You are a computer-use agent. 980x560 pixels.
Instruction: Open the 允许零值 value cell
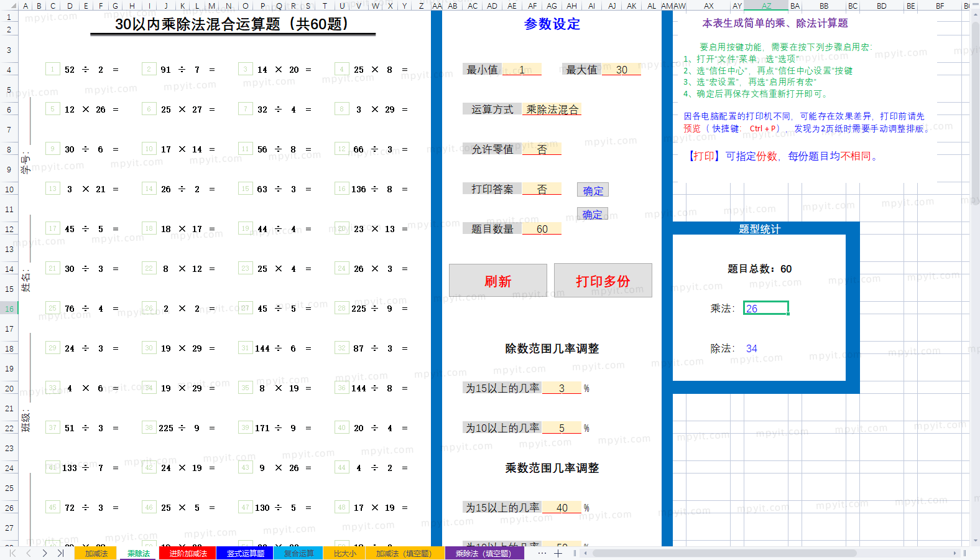(542, 149)
